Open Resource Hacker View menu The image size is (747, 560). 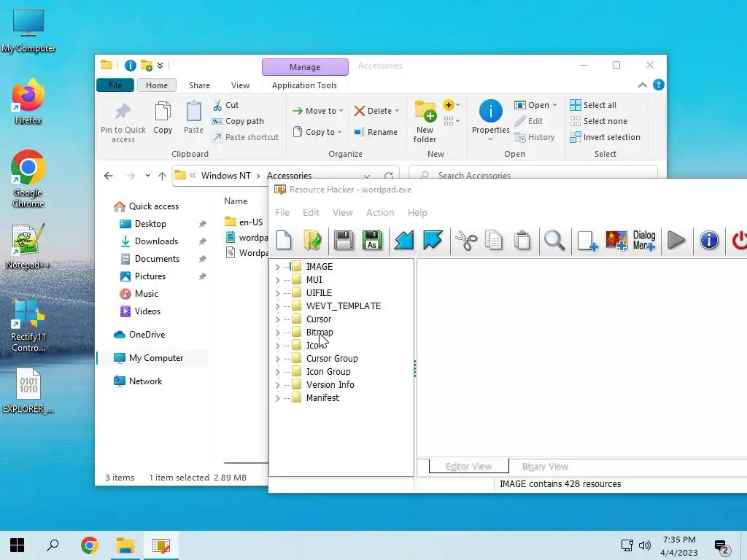point(343,212)
